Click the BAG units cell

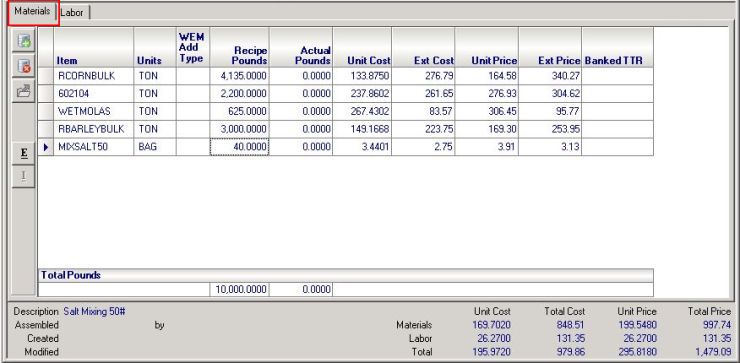(155, 147)
